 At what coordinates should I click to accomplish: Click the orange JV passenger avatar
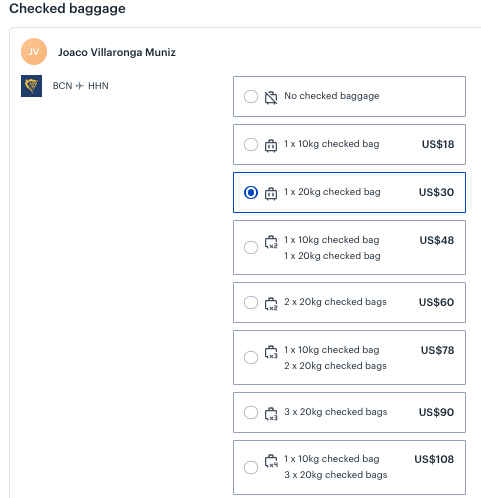click(34, 52)
